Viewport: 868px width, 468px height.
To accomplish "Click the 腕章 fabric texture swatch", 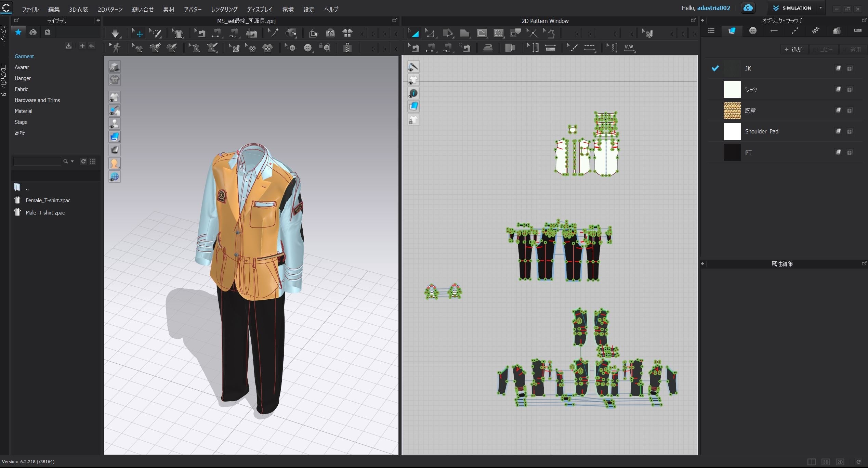I will click(x=732, y=110).
